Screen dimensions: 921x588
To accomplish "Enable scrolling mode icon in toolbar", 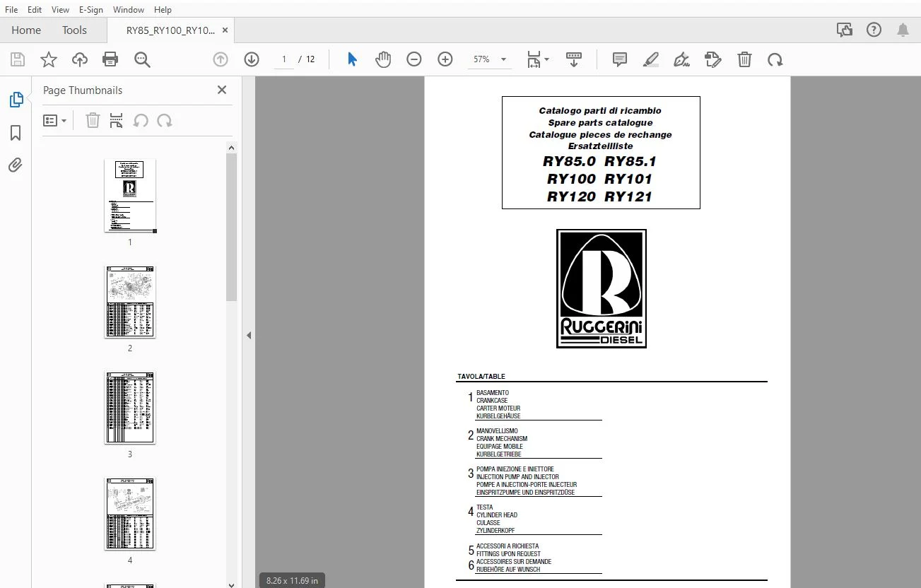I will click(573, 59).
